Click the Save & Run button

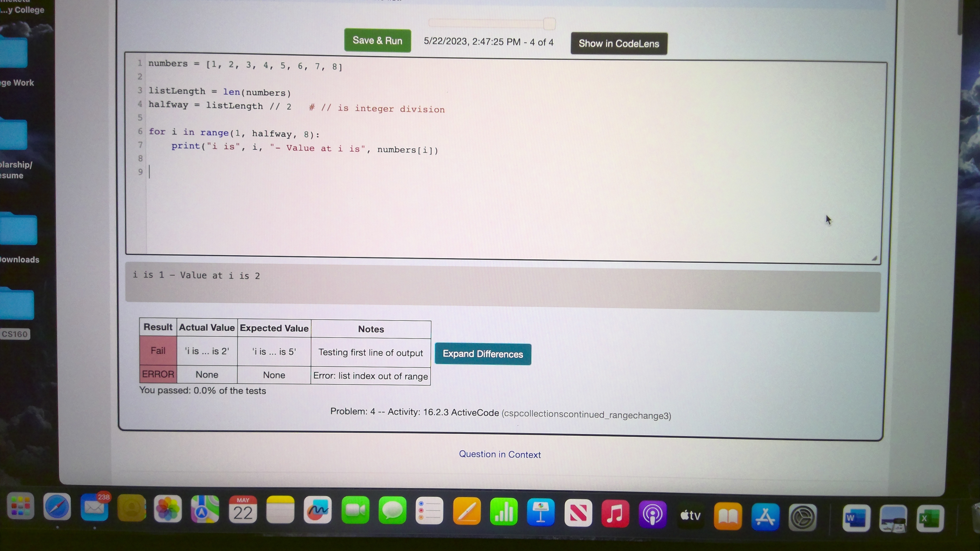(x=377, y=40)
